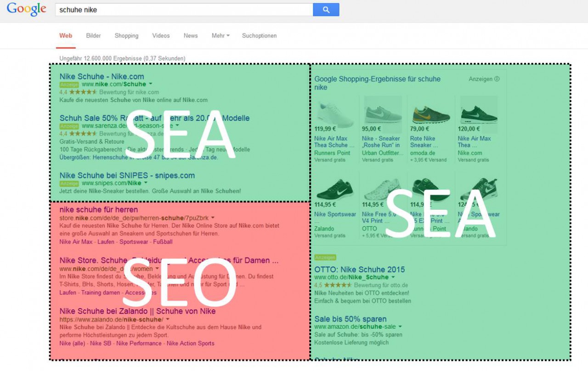Screen dimensions: 588x371
Task: Click the 'OTTO: Nike Schuhe 2015' ad
Action: coord(360,270)
